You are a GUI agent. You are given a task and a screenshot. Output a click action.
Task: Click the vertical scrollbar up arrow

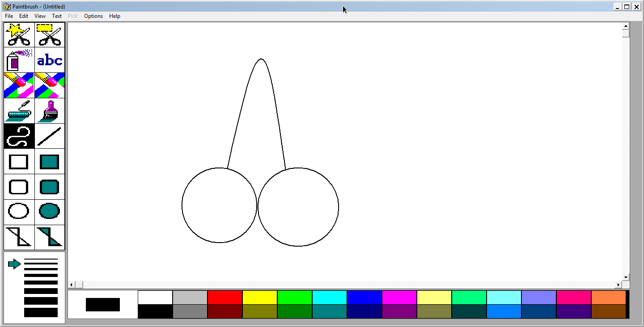626,26
